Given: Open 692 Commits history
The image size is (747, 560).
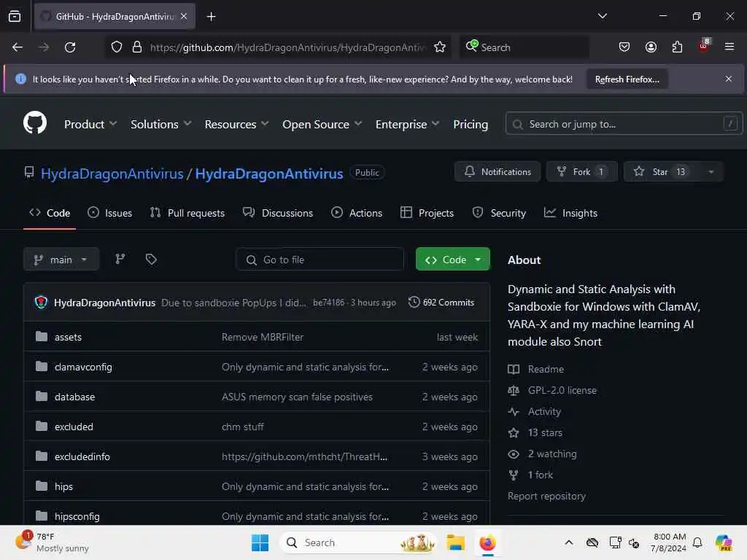Looking at the screenshot, I should pos(441,303).
